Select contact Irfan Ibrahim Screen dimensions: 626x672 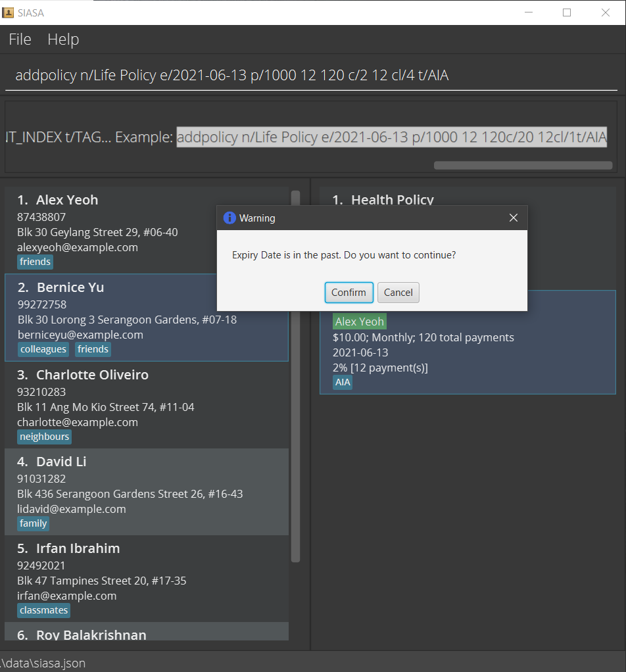coord(147,579)
